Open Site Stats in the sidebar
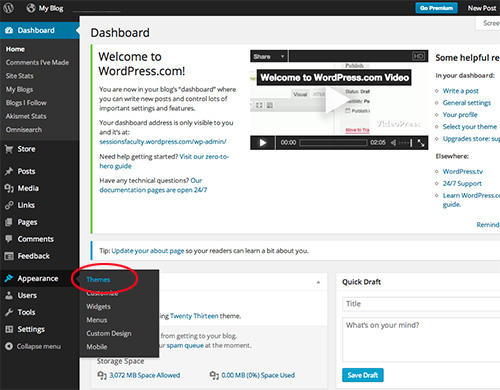 click(x=19, y=76)
